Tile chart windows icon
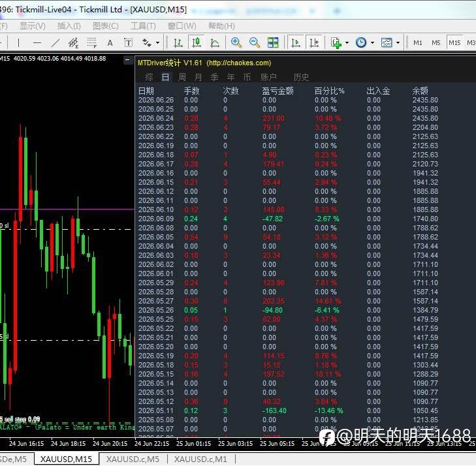 pos(273,43)
